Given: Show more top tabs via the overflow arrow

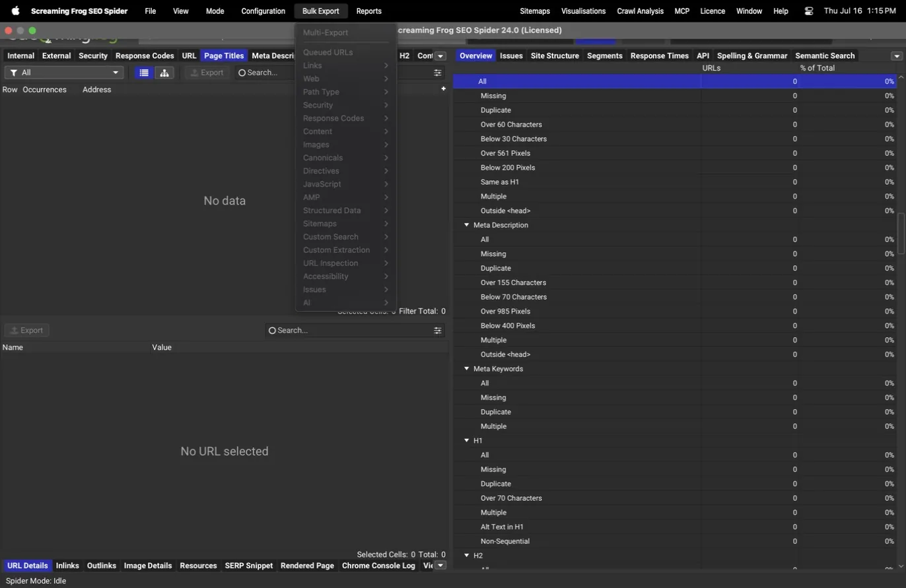Looking at the screenshot, I should coord(440,56).
